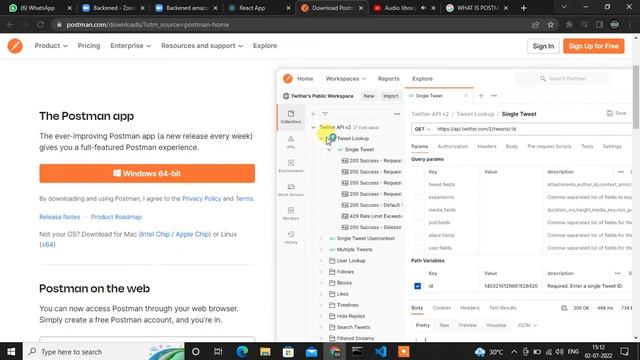The image size is (640, 360).
Task: Open the taskbar clock and date
Action: pos(598,351)
